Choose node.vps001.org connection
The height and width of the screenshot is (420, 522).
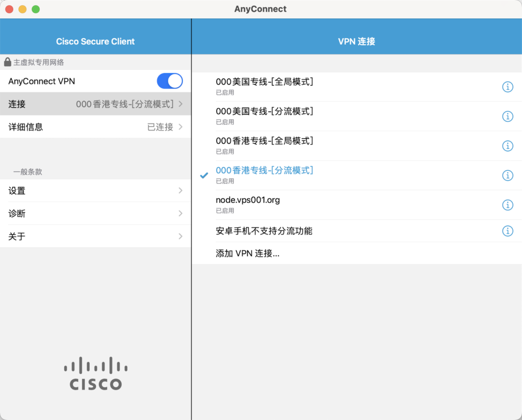pos(356,205)
